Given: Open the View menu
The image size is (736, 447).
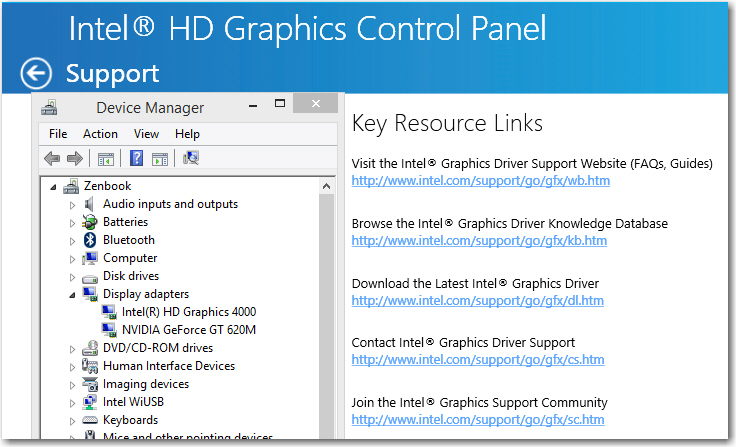Looking at the screenshot, I should (x=146, y=134).
